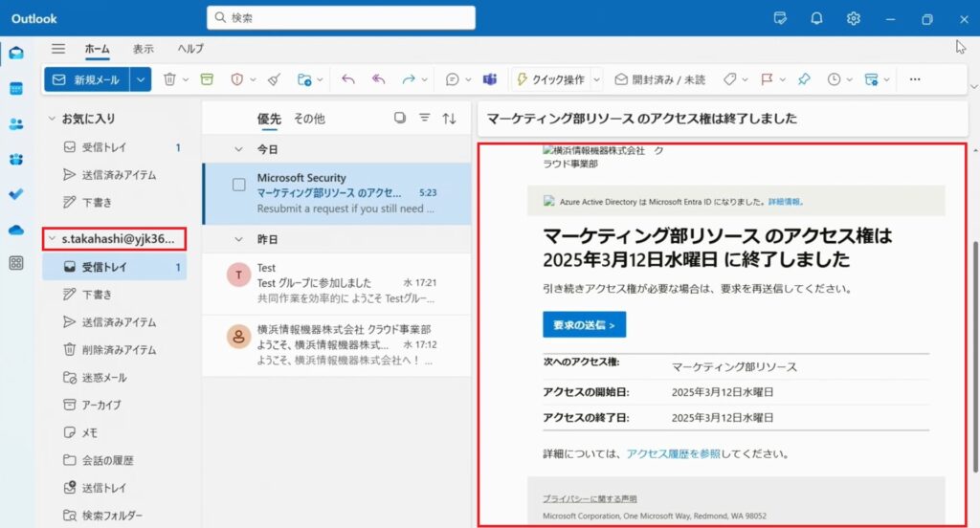Screen dimensions: 980x528
Task: Click the calendar-add icon in toolbar
Action: (x=871, y=79)
